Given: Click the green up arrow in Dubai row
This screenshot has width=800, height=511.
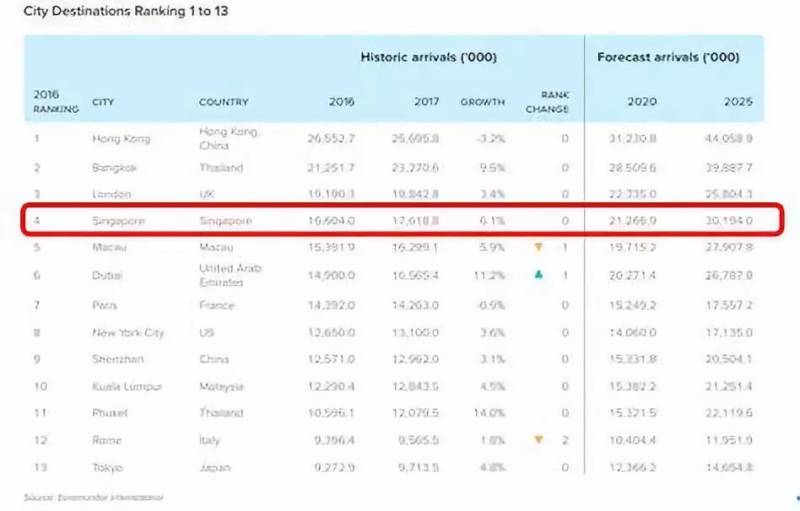Looking at the screenshot, I should click(539, 274).
